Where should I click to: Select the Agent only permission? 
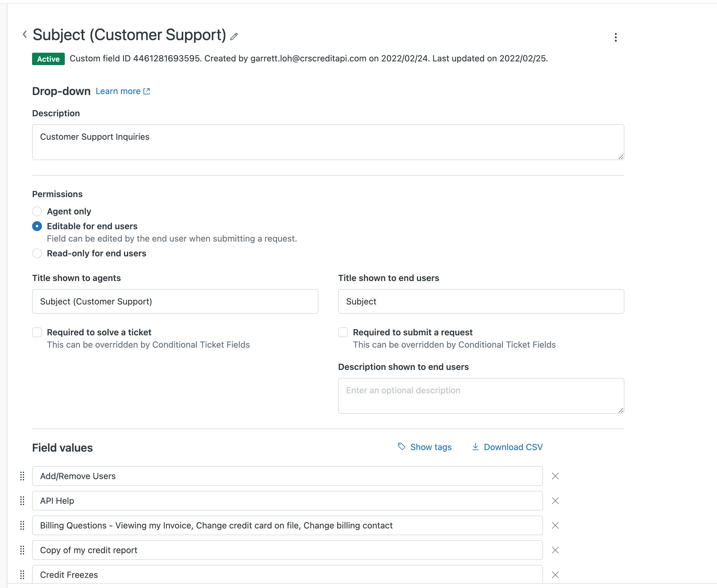37,211
